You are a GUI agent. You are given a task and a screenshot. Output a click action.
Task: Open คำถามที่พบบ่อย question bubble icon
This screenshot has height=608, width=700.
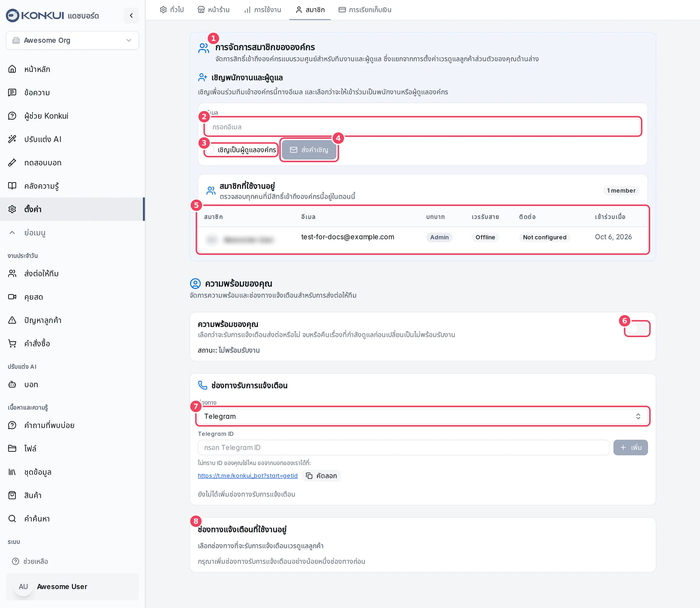12,425
